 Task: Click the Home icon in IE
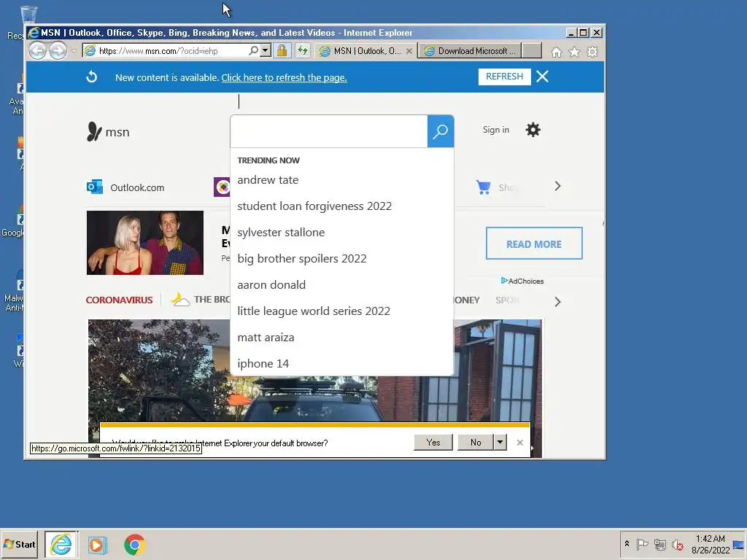click(x=557, y=52)
